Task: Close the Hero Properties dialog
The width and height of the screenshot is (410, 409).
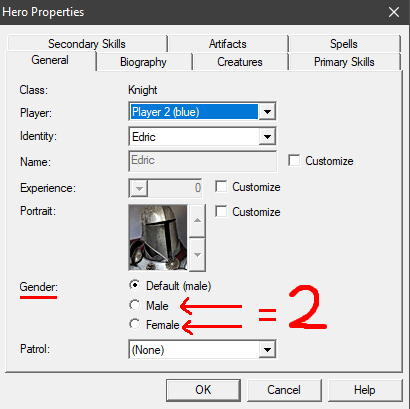Action: (394, 12)
